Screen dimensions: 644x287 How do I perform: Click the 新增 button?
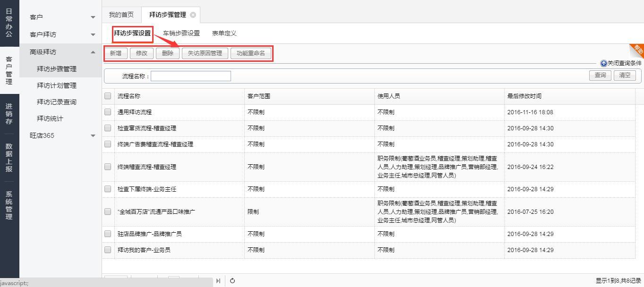pos(116,53)
